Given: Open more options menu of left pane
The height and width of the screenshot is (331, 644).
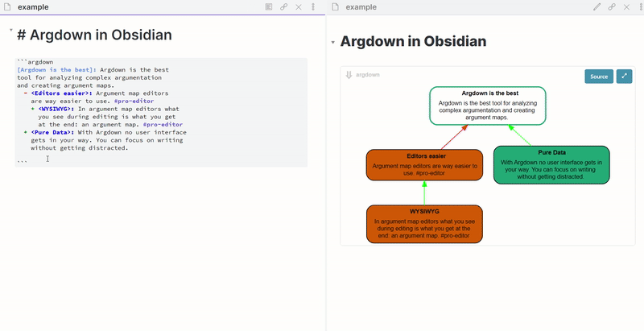Looking at the screenshot, I should (313, 7).
